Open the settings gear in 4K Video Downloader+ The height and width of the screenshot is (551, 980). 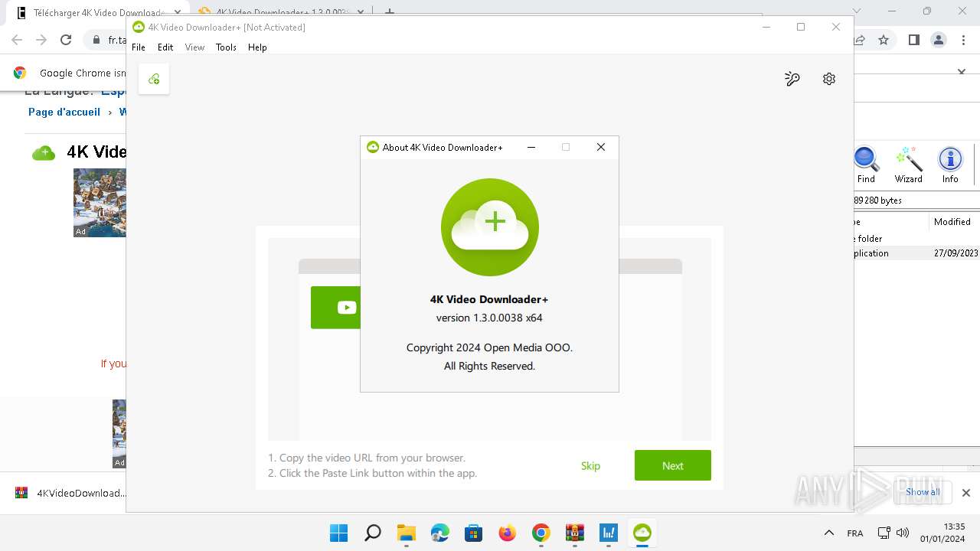tap(829, 79)
